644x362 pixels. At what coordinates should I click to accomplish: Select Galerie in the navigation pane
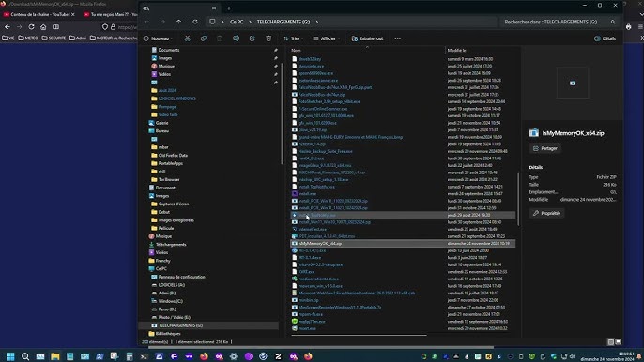pyautogui.click(x=161, y=123)
